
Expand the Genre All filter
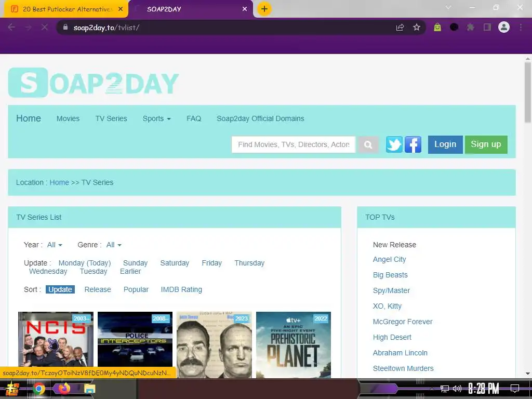pyautogui.click(x=114, y=245)
